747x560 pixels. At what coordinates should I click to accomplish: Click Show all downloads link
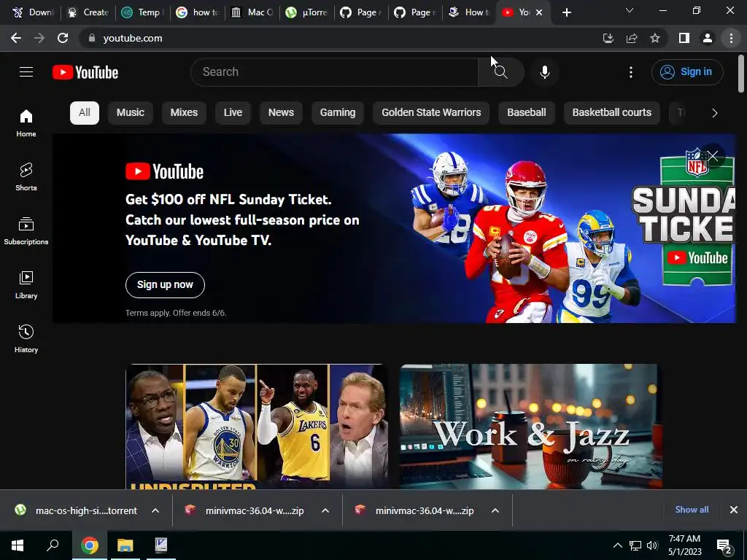692,510
